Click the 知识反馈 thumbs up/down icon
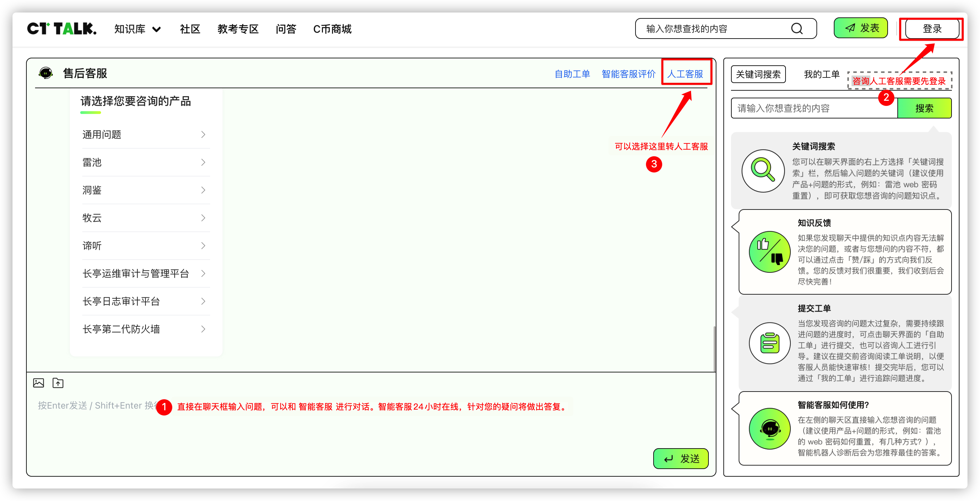 [769, 252]
